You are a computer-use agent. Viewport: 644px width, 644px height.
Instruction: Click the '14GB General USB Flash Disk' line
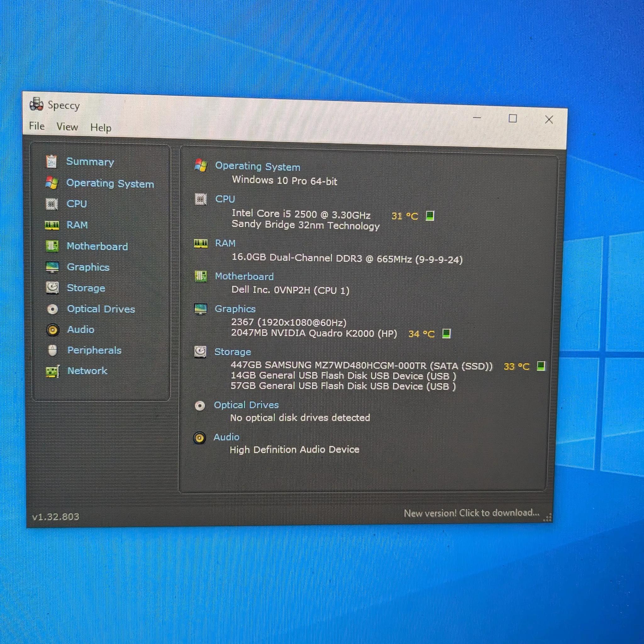coord(343,376)
